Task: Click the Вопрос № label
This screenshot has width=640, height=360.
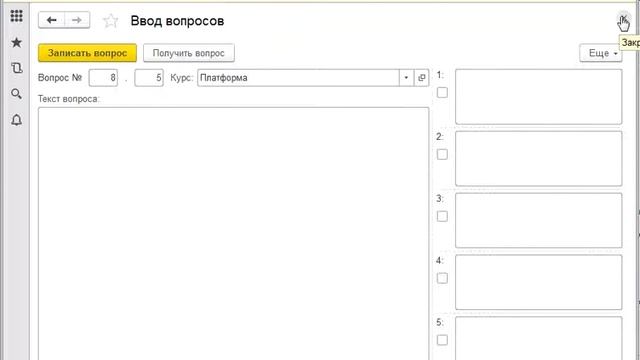Action: pos(60,78)
